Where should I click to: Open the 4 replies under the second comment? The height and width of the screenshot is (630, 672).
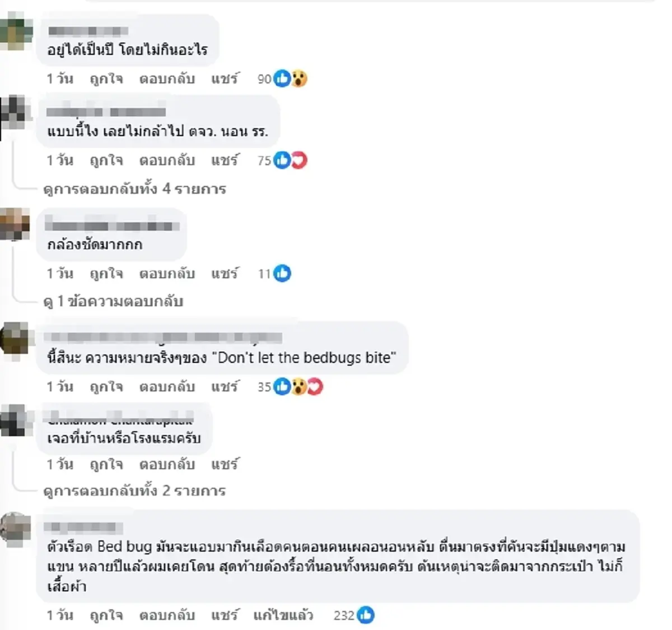tap(134, 189)
